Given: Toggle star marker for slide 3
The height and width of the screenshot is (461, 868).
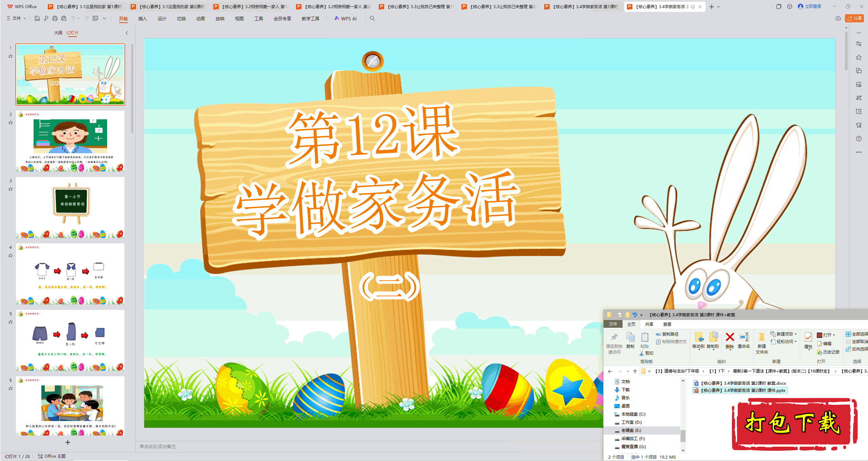Looking at the screenshot, I should pyautogui.click(x=11, y=189).
